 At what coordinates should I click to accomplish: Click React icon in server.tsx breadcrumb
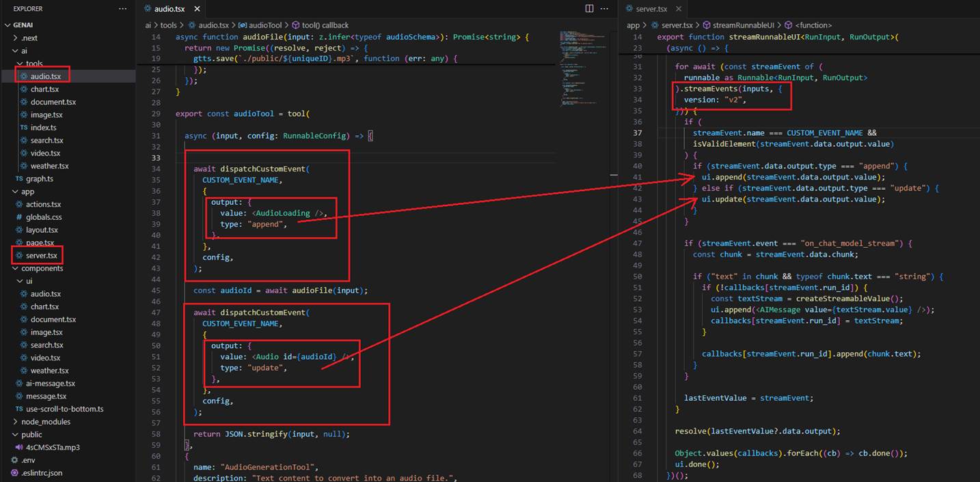tap(655, 25)
